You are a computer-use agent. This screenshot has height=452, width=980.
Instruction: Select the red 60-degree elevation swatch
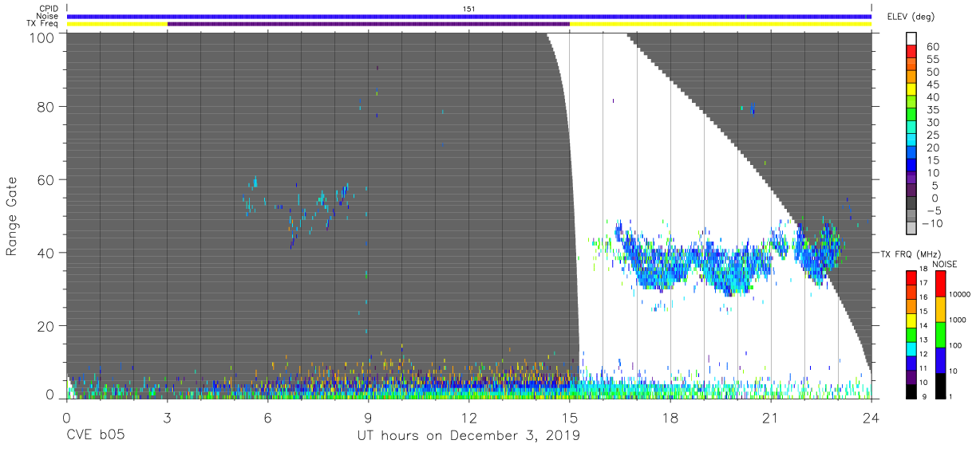(x=911, y=51)
